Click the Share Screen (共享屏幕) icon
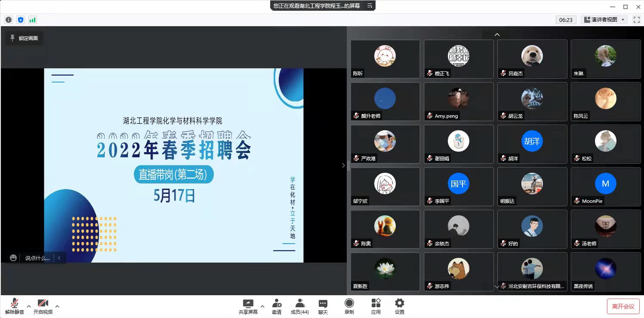The height and width of the screenshot is (318, 644). tap(248, 304)
